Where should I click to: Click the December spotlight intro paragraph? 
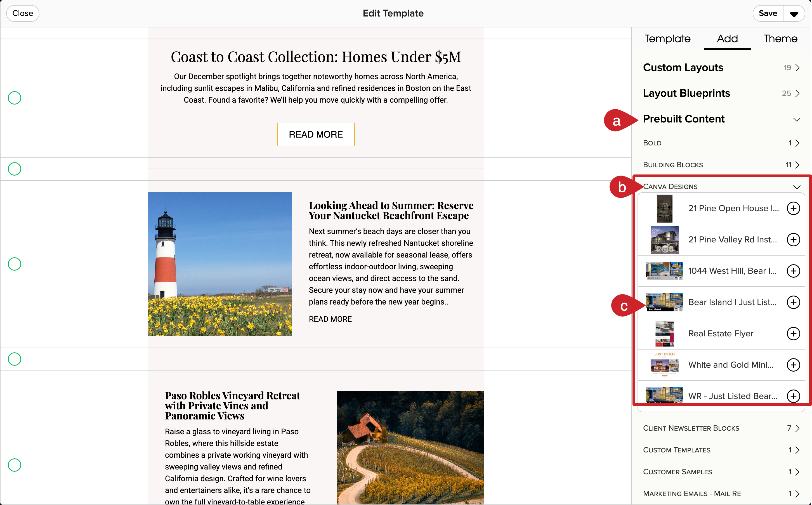315,88
